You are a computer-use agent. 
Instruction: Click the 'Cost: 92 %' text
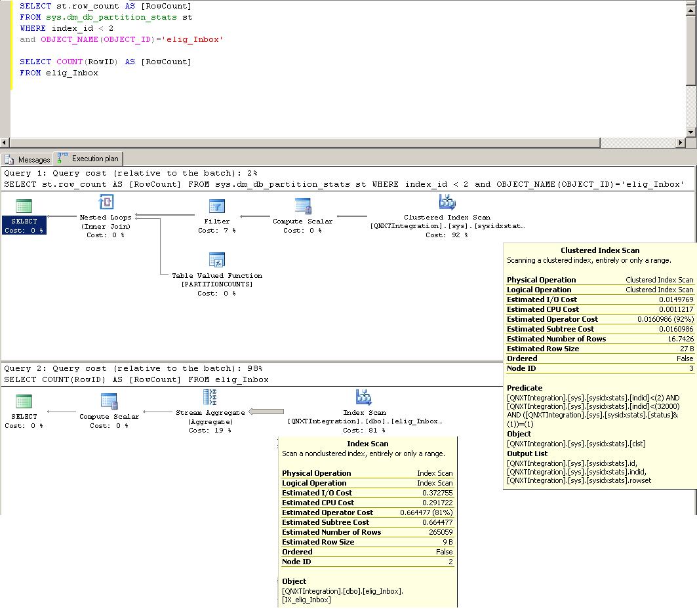click(447, 235)
